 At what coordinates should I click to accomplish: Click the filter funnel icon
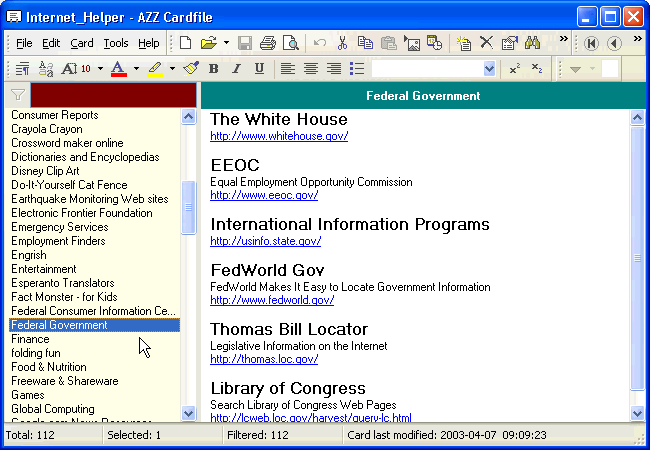17,95
